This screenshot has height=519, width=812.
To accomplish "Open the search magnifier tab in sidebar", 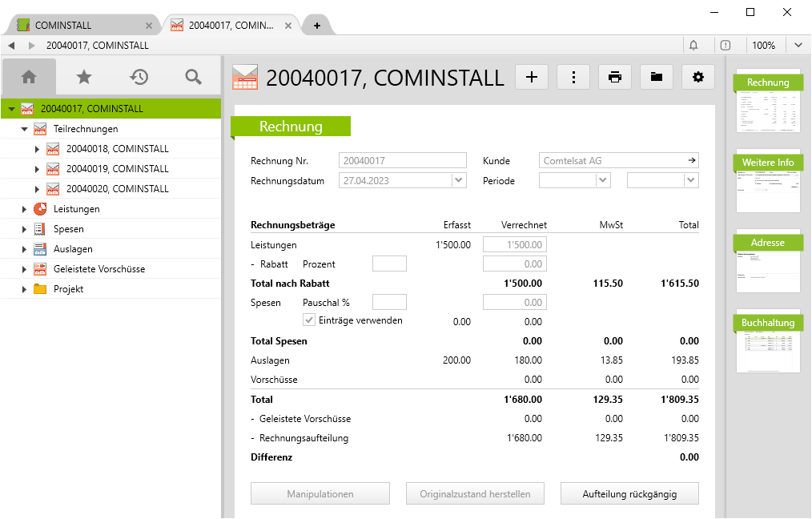I will point(193,77).
